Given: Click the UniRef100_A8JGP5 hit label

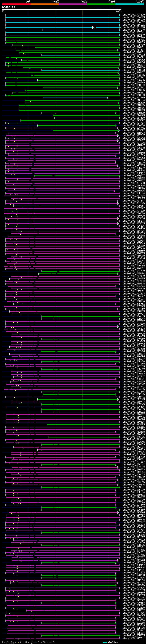Looking at the screenshot, I should [133, 30].
